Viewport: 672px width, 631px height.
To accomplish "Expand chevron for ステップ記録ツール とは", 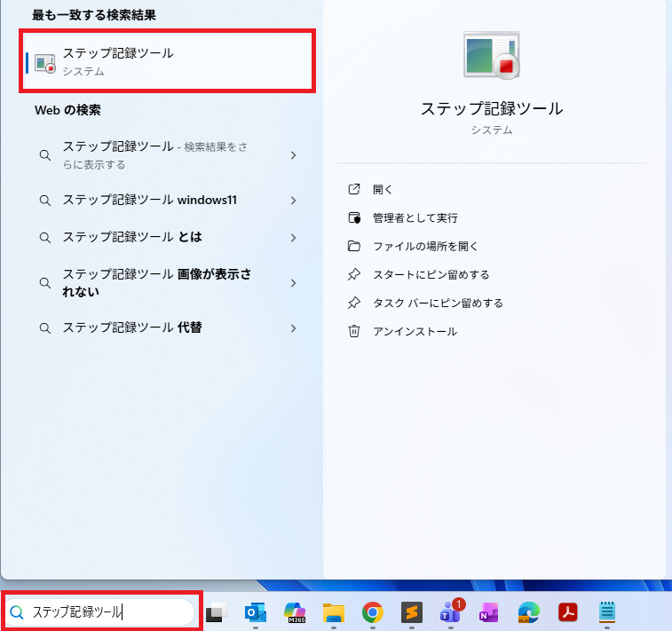I will (x=293, y=237).
